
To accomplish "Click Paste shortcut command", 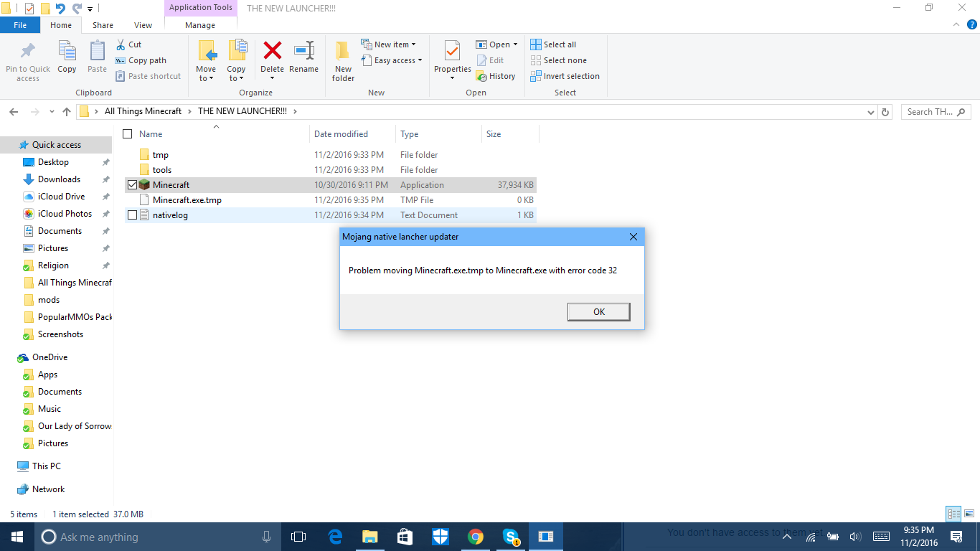I will [149, 76].
